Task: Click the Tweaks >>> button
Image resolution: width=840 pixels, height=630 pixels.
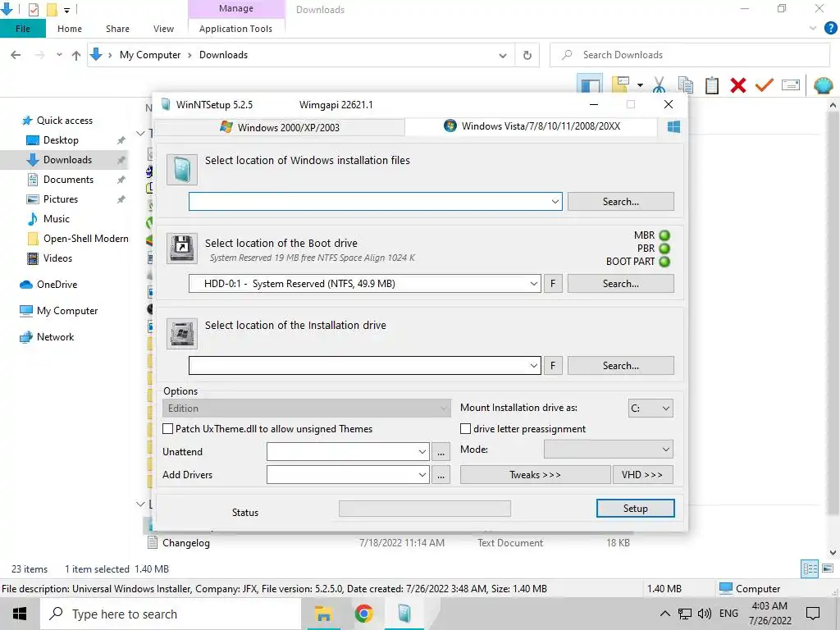Action: coord(535,475)
